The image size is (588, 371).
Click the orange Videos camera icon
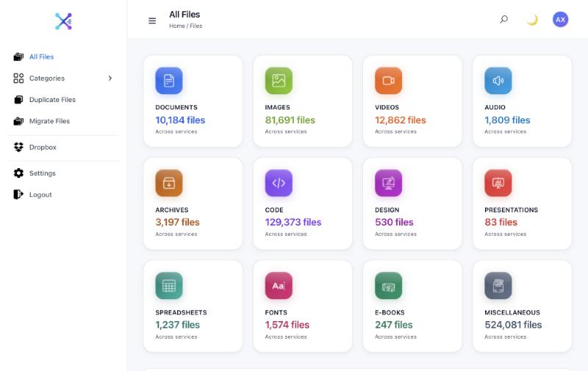389,81
